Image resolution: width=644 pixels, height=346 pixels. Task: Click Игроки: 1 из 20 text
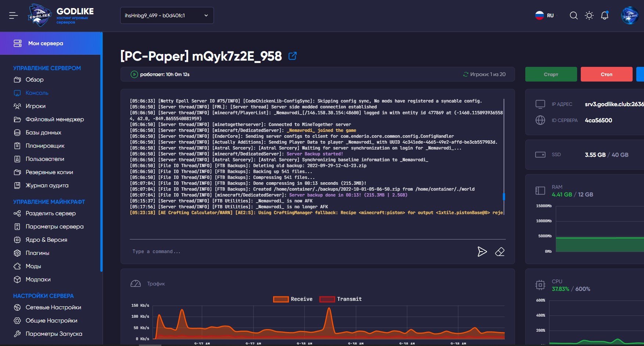tap(488, 75)
